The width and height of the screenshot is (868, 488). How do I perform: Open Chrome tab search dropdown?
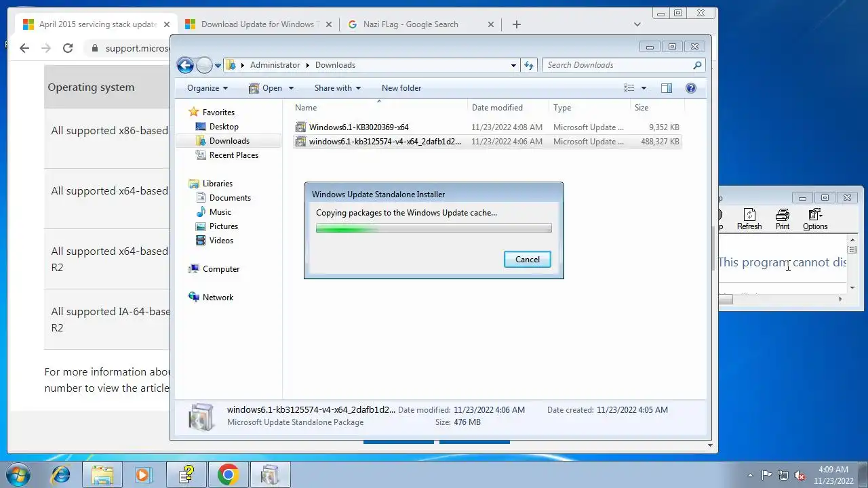(x=637, y=24)
